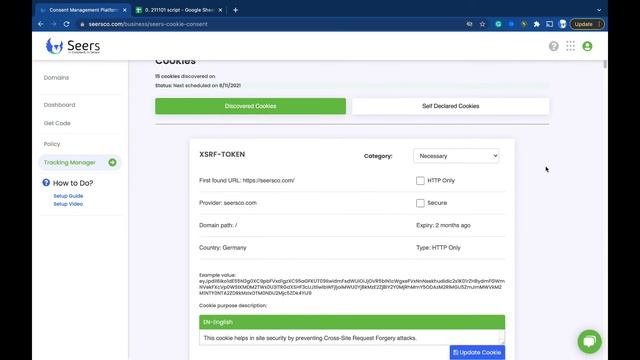Viewport: 640px width, 360px height.
Task: Bookmark this page with the star icon
Action: pyautogui.click(x=482, y=24)
